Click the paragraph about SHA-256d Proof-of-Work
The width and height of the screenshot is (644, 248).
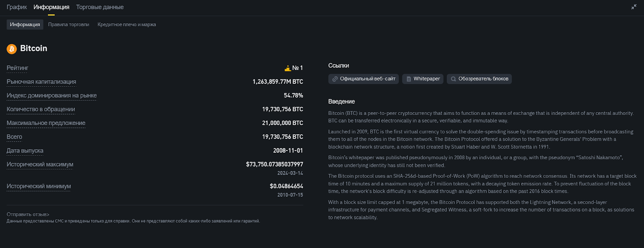(x=482, y=183)
